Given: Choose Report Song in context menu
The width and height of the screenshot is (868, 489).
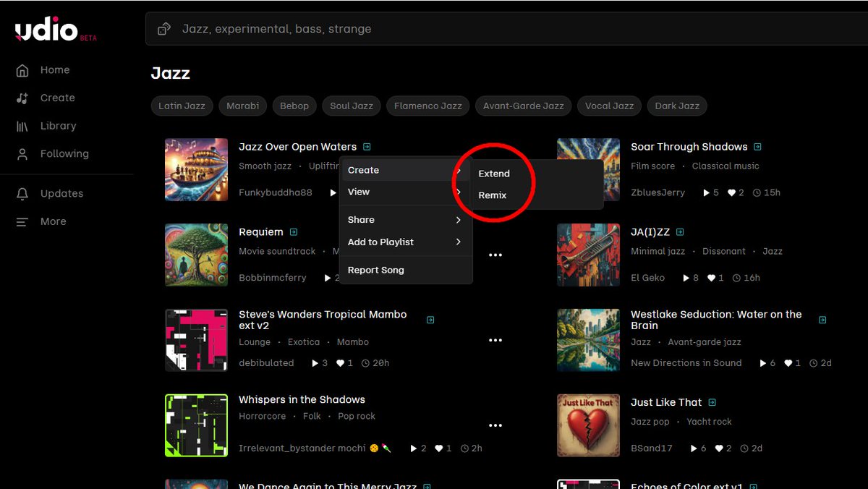Looking at the screenshot, I should [406, 270].
